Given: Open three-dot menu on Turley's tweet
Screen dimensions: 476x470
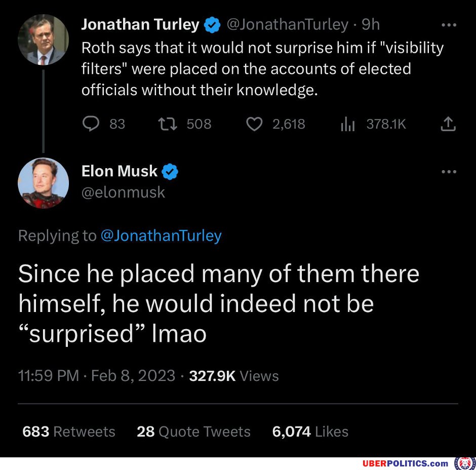Looking at the screenshot, I should (x=449, y=25).
